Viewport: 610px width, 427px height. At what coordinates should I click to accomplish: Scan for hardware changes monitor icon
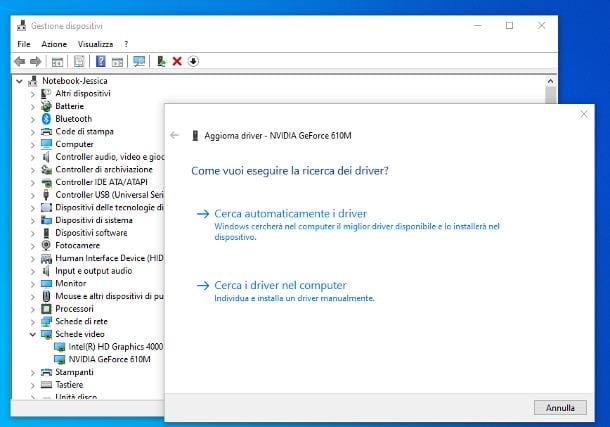point(139,61)
